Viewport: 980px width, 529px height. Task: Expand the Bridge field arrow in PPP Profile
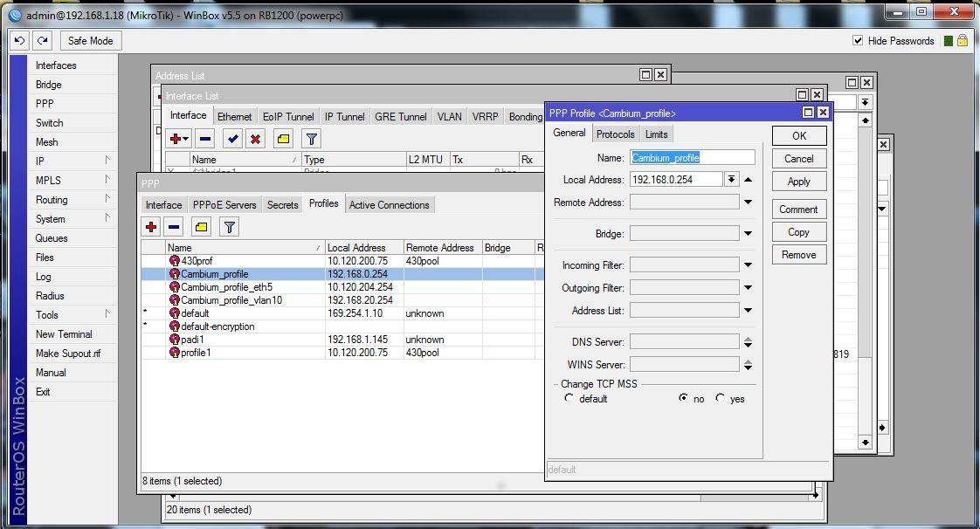tap(749, 234)
